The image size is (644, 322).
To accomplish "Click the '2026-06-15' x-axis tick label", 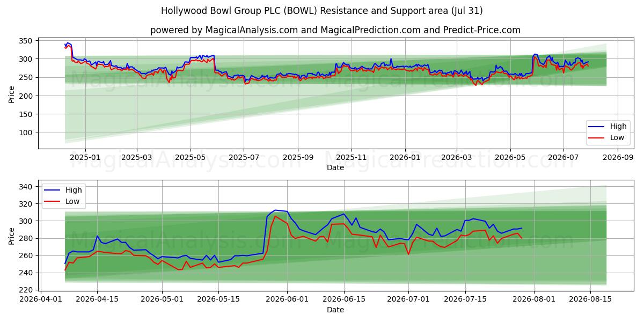I will [343, 299].
